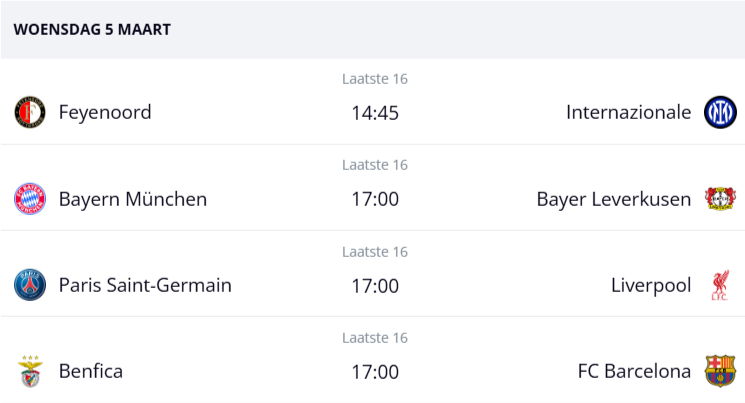Click the Paris Saint-Germain club crest
The width and height of the screenshot is (745, 403).
(30, 285)
